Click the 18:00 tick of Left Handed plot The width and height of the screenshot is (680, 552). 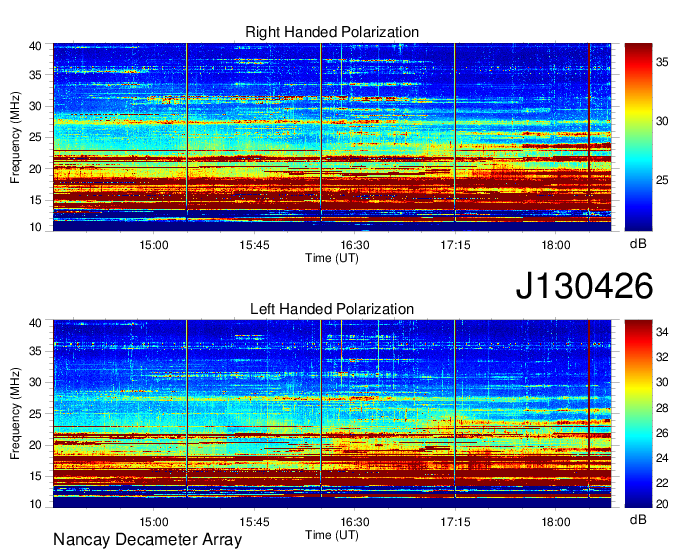click(556, 522)
